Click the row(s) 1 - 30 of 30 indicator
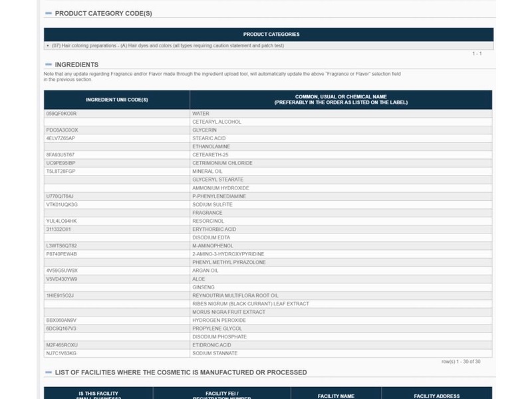Image resolution: width=532 pixels, height=399 pixels. click(461, 362)
